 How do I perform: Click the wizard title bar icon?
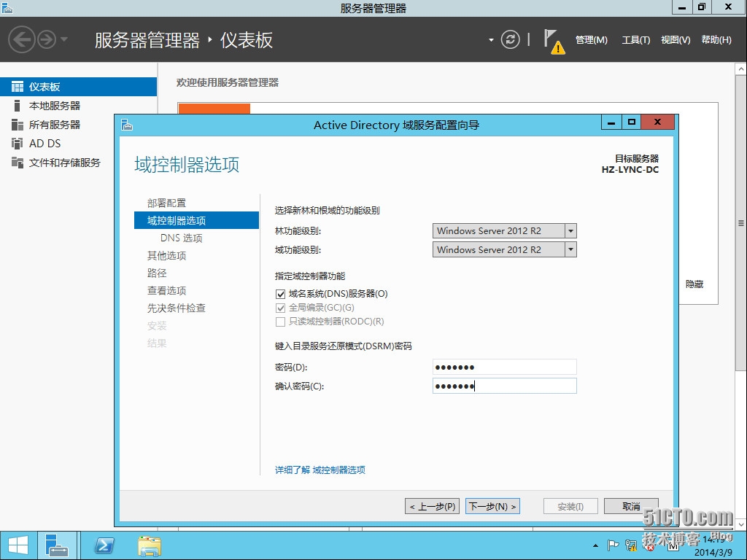tap(127, 125)
